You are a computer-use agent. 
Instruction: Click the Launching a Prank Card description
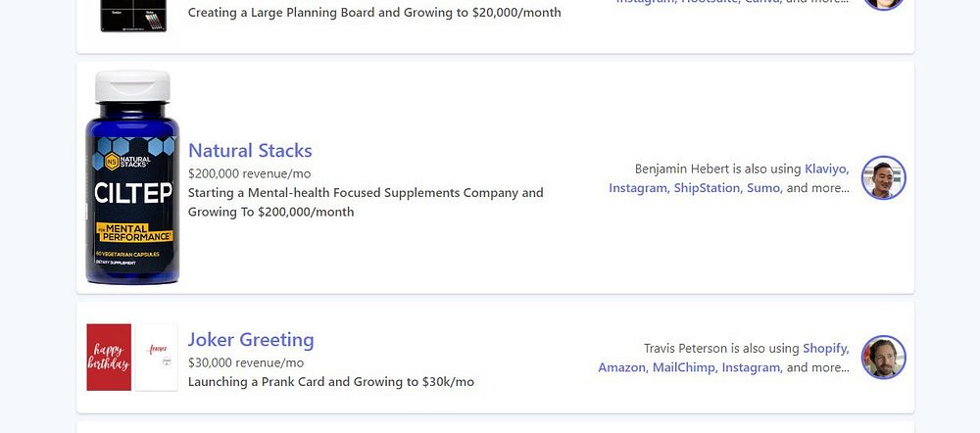(330, 381)
